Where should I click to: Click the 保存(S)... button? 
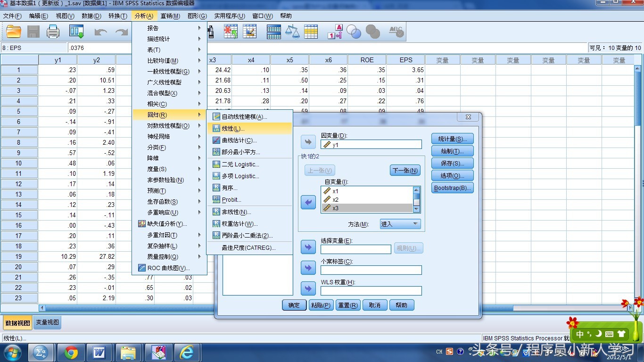(x=453, y=163)
